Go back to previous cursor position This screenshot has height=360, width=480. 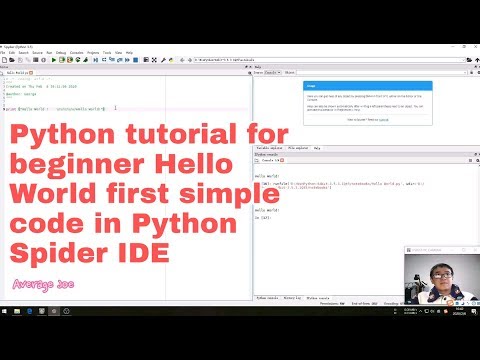182,60
